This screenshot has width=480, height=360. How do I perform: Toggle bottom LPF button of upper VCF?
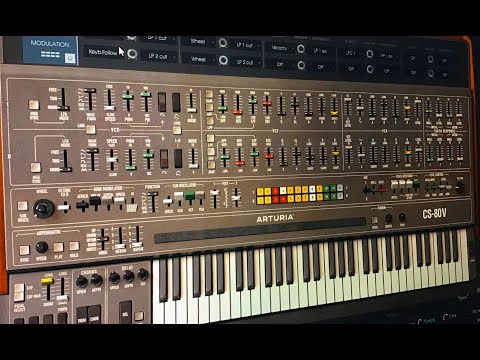(210, 121)
